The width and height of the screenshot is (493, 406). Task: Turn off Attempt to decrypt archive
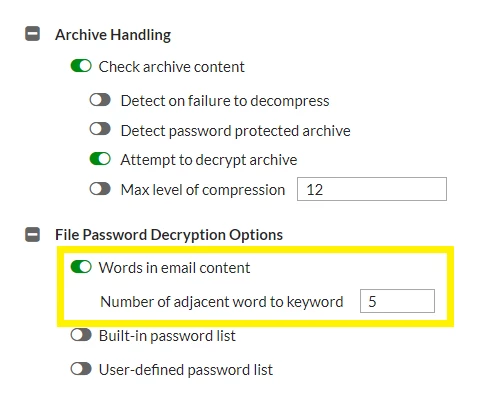(100, 159)
